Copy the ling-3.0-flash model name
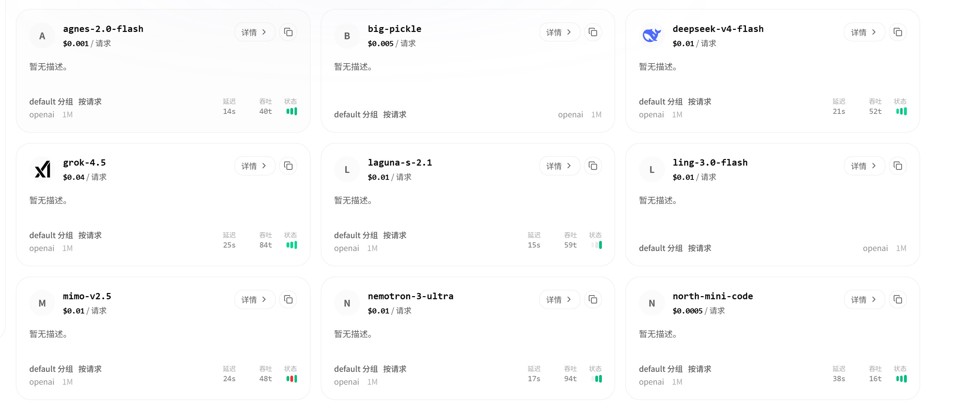 click(x=897, y=166)
